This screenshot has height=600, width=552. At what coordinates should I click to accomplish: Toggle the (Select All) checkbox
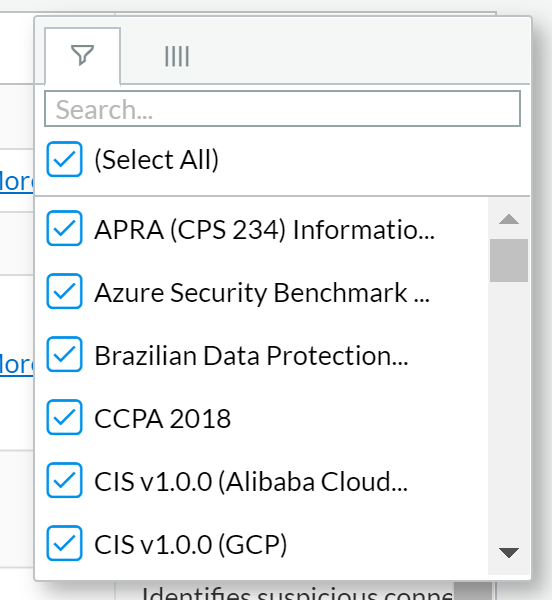pyautogui.click(x=64, y=159)
